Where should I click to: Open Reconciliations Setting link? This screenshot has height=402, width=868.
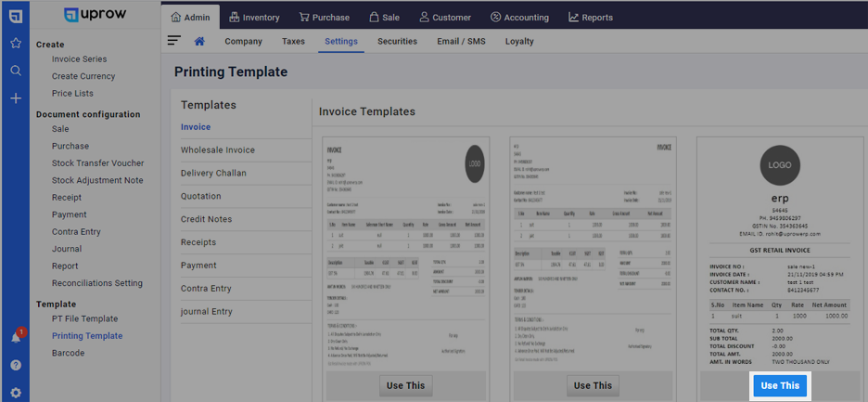pyautogui.click(x=97, y=283)
